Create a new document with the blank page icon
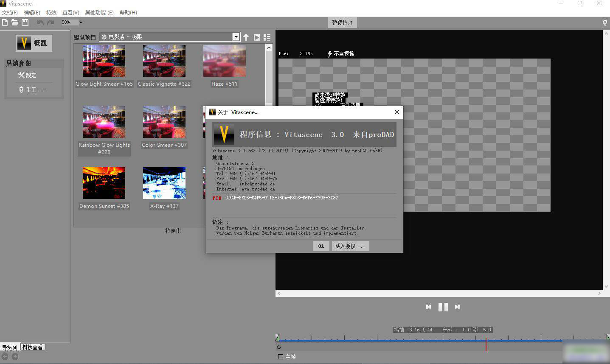 click(5, 22)
